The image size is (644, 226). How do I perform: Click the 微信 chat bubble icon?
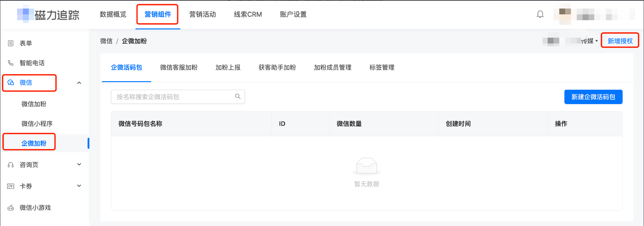tap(11, 83)
